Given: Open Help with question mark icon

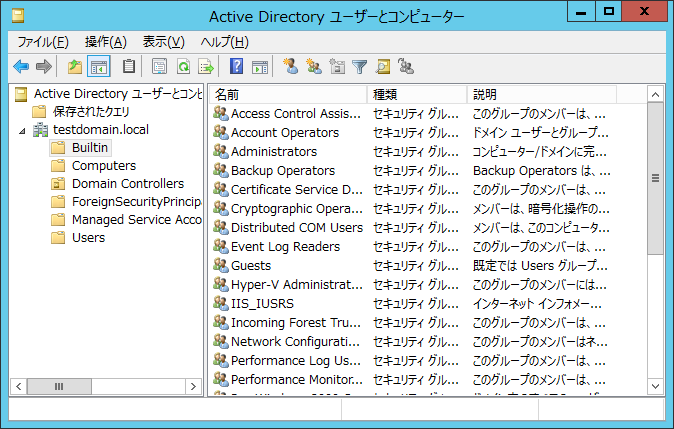Looking at the screenshot, I should (x=236, y=67).
